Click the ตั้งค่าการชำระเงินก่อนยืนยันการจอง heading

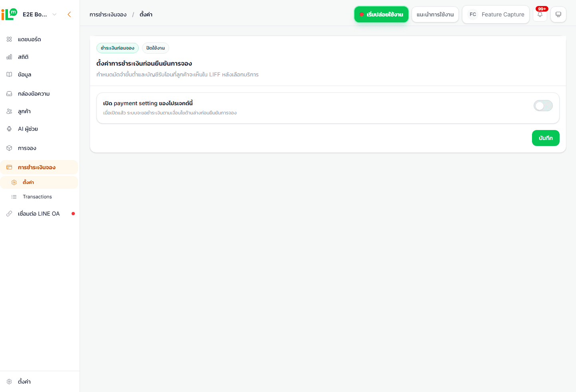tap(144, 64)
